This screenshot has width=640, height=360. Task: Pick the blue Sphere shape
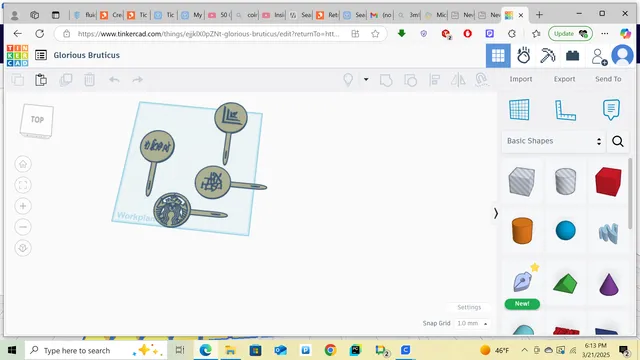coord(565,231)
